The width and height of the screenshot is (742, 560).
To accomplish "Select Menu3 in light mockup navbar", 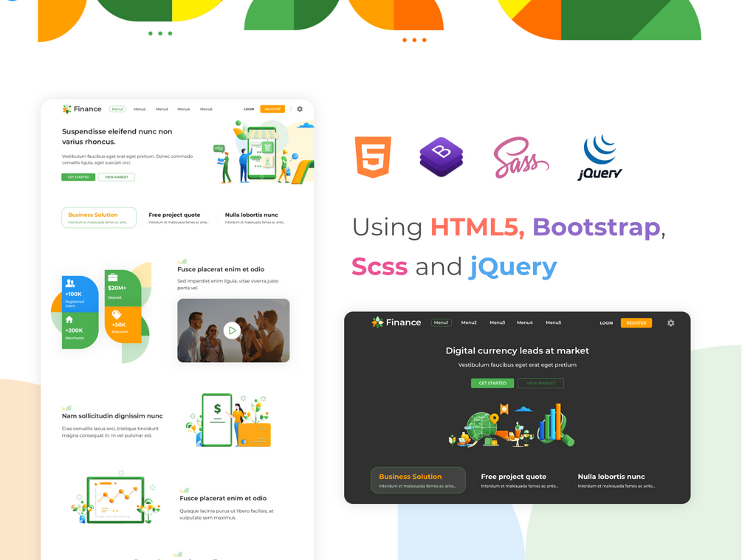I will [x=162, y=109].
